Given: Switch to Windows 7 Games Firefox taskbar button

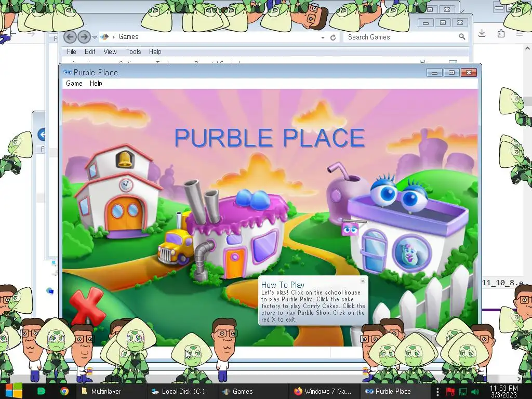Looking at the screenshot, I should 324,391.
